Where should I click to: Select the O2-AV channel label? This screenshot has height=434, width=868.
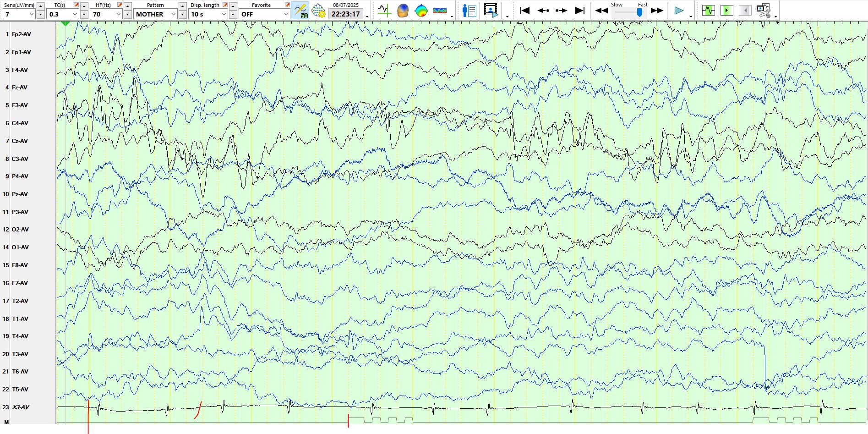point(20,230)
